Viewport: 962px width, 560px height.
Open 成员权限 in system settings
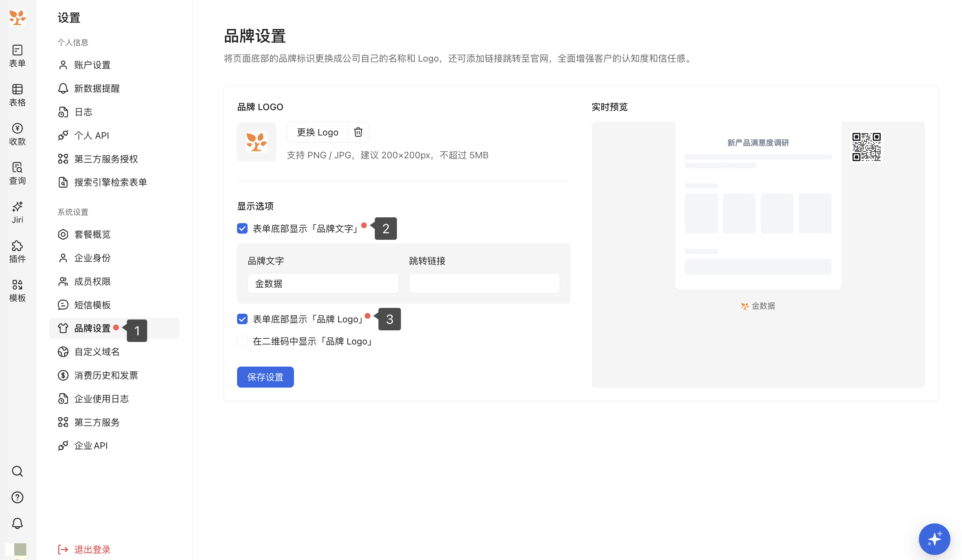click(114, 281)
